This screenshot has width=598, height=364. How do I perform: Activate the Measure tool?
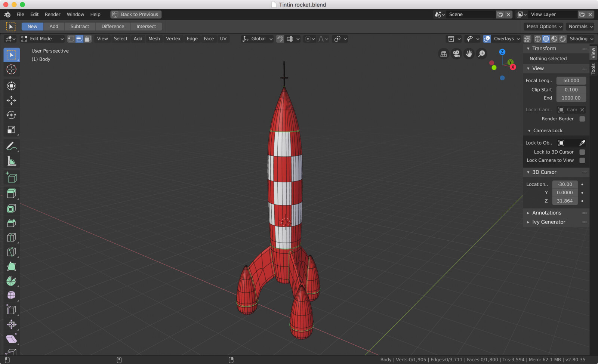12,161
